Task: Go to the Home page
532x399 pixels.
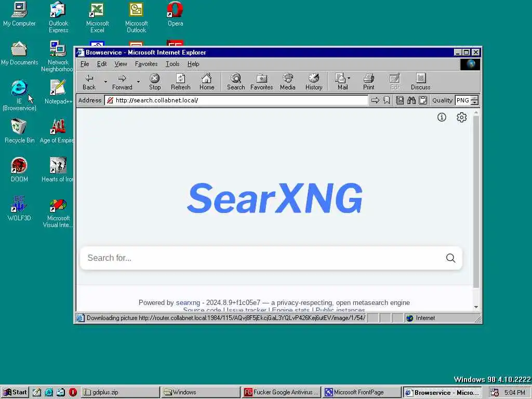Action: coord(207,82)
